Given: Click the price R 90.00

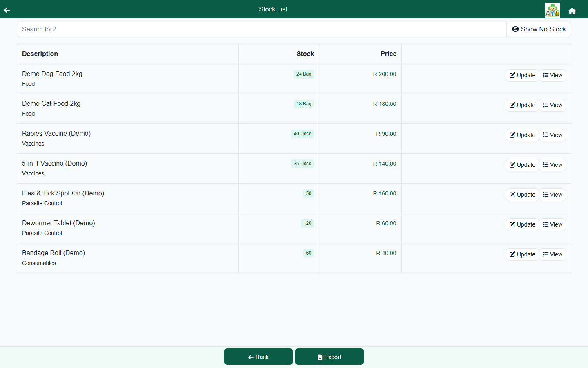Looking at the screenshot, I should click(x=386, y=134).
